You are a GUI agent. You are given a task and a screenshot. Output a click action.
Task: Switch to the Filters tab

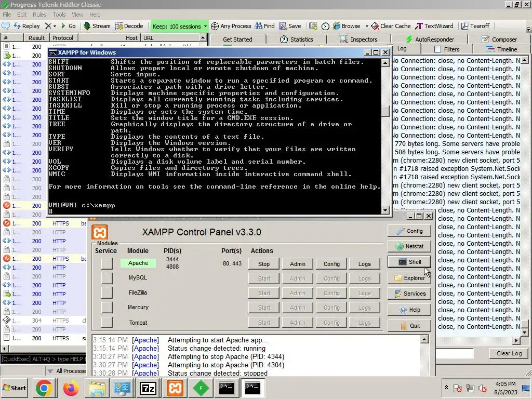[x=447, y=49]
